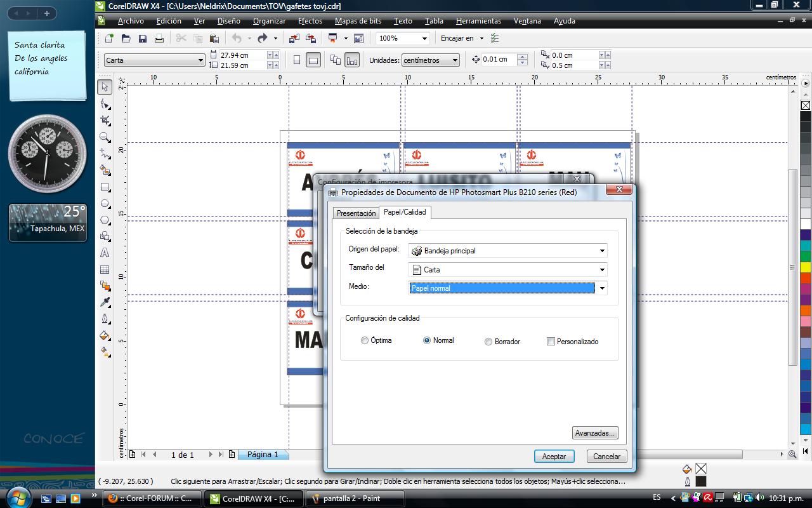
Task: Open the Herramientas menu
Action: pos(478,21)
